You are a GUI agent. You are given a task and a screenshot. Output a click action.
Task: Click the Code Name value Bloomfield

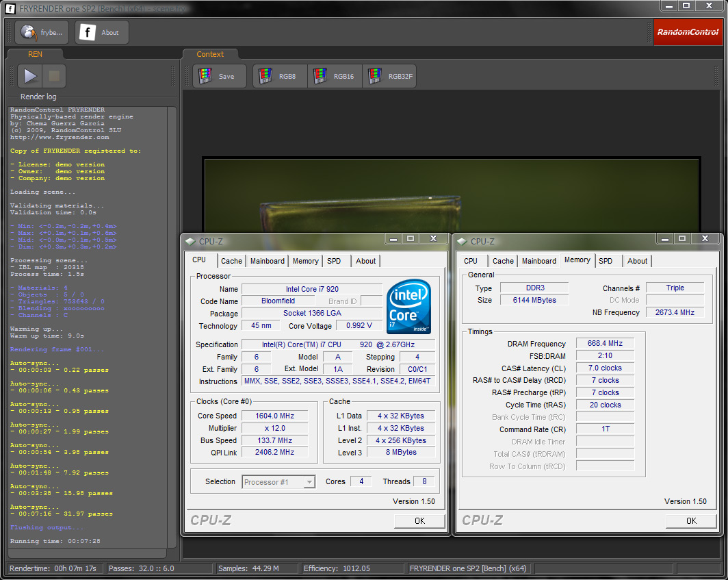point(278,301)
